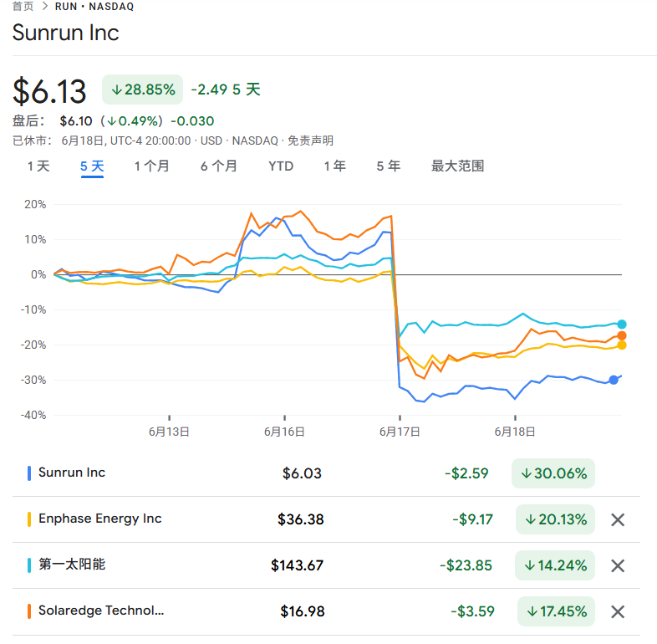Select the 5 天 time range tab

(92, 166)
